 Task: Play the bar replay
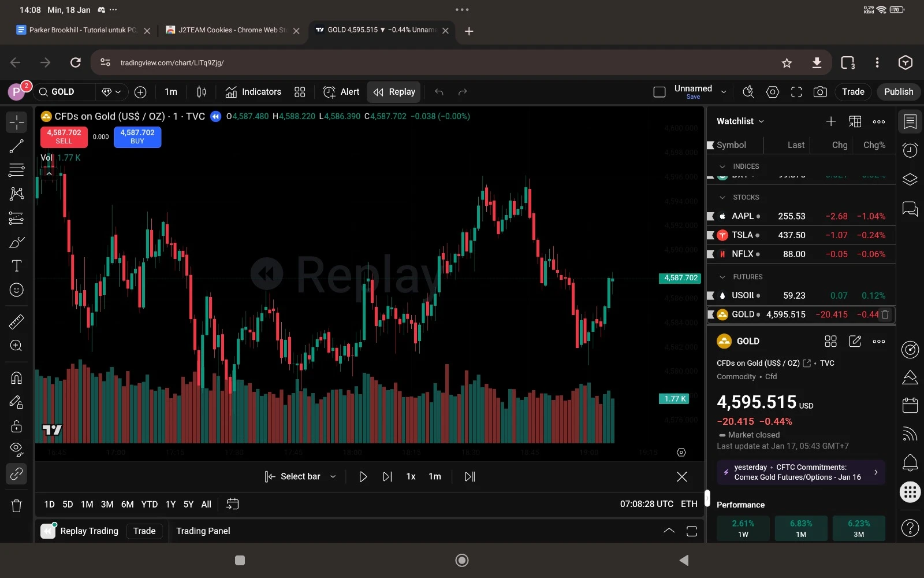[x=363, y=477]
